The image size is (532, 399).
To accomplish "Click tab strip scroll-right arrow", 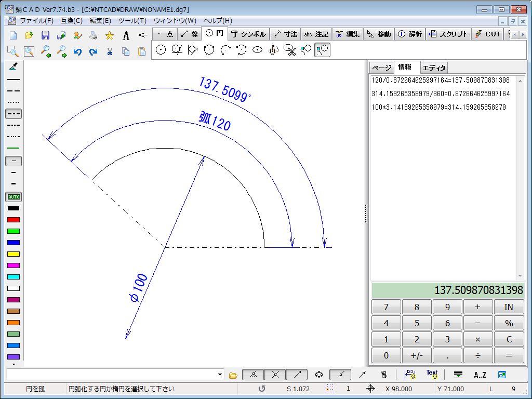I will click(523, 34).
